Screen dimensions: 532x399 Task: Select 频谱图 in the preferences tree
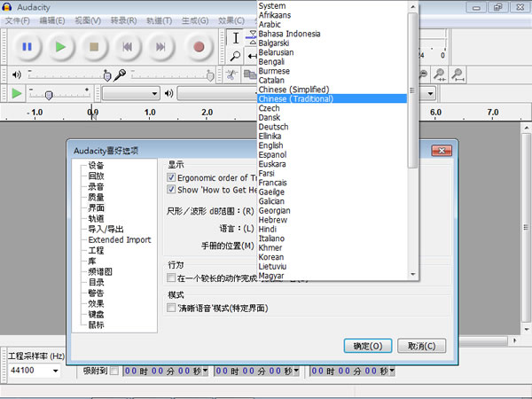100,271
